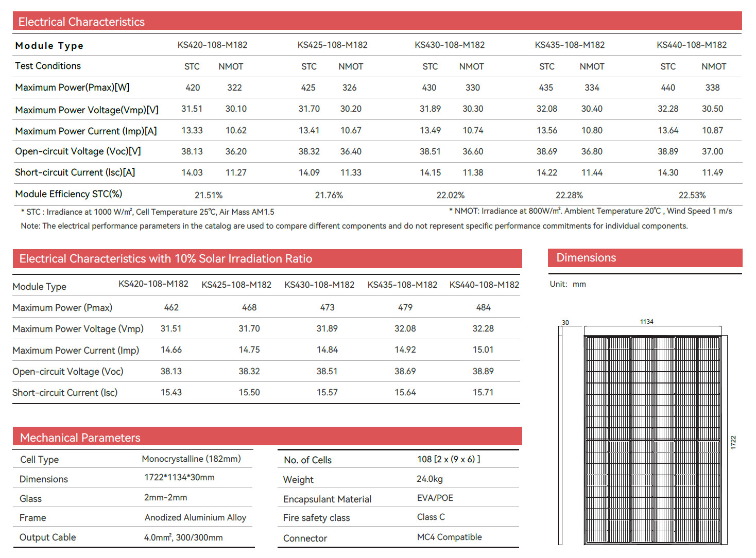Image resolution: width=756 pixels, height=558 pixels.
Task: Click the "Maximum Power(Pmax)[W]" row label
Action: (x=72, y=88)
